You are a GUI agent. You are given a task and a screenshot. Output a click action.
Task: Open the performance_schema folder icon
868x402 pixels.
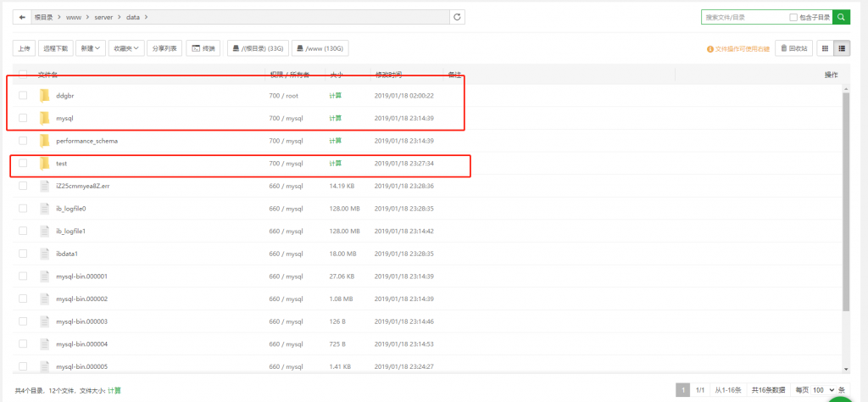(x=45, y=141)
